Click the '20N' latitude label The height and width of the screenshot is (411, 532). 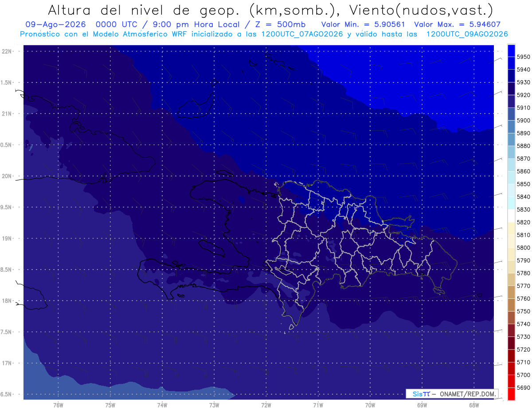click(8, 176)
